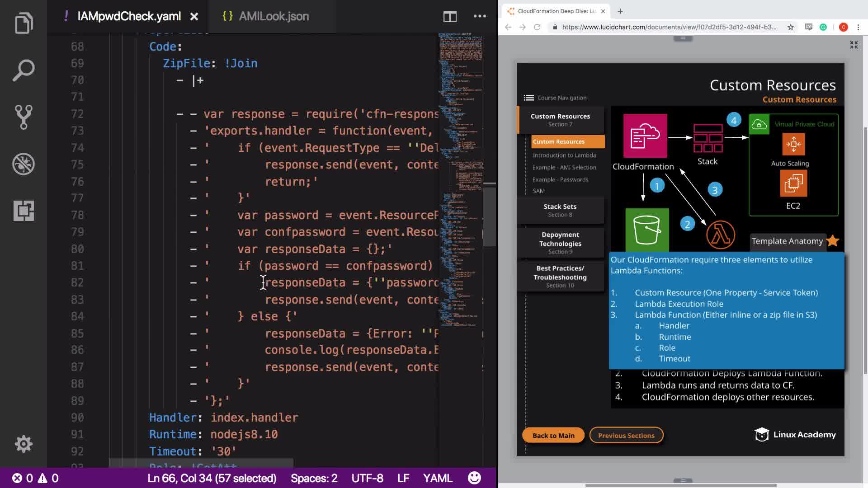Open the editor more actions menu
Image resolution: width=868 pixels, height=488 pixels.
click(480, 16)
